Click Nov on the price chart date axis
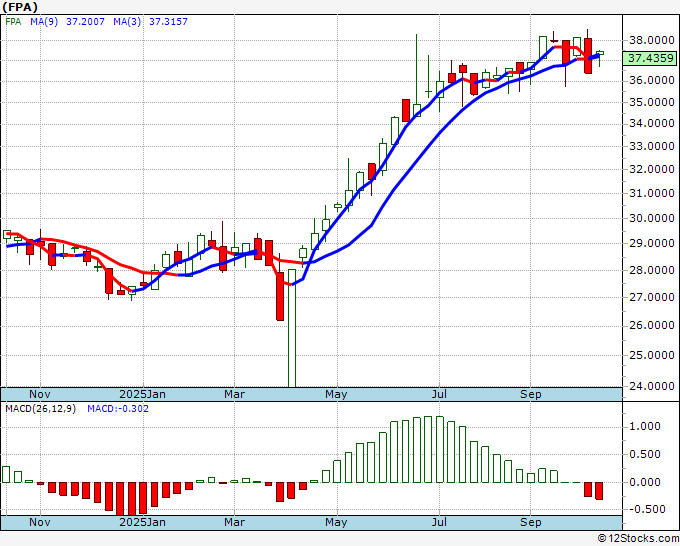 click(40, 394)
